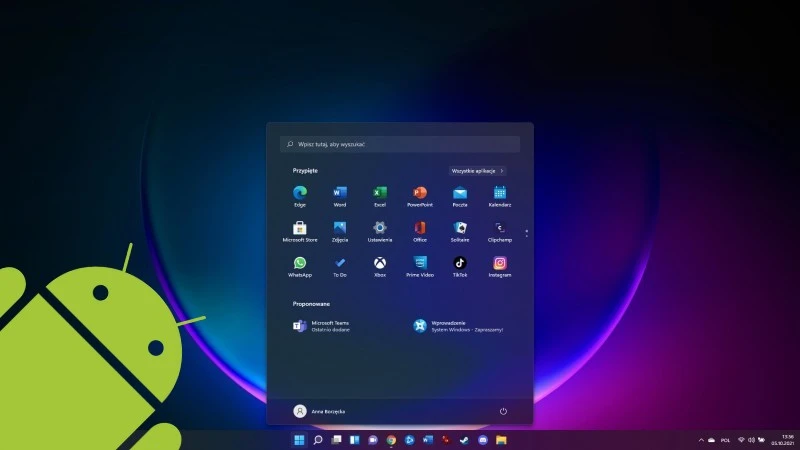Expand hidden system tray icons chevron
This screenshot has height=450, width=800.
point(701,440)
